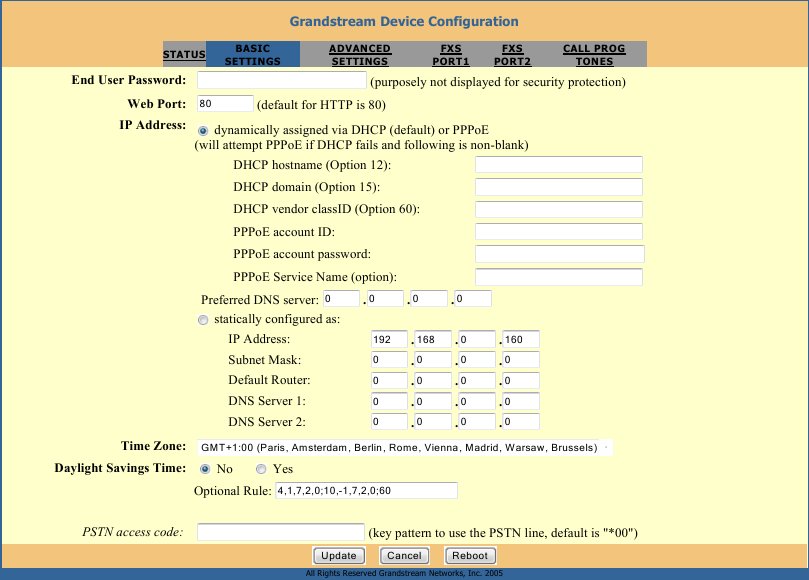Screen dimensions: 809x580
Task: Click second octet of DNS Server 1
Action: [433, 401]
